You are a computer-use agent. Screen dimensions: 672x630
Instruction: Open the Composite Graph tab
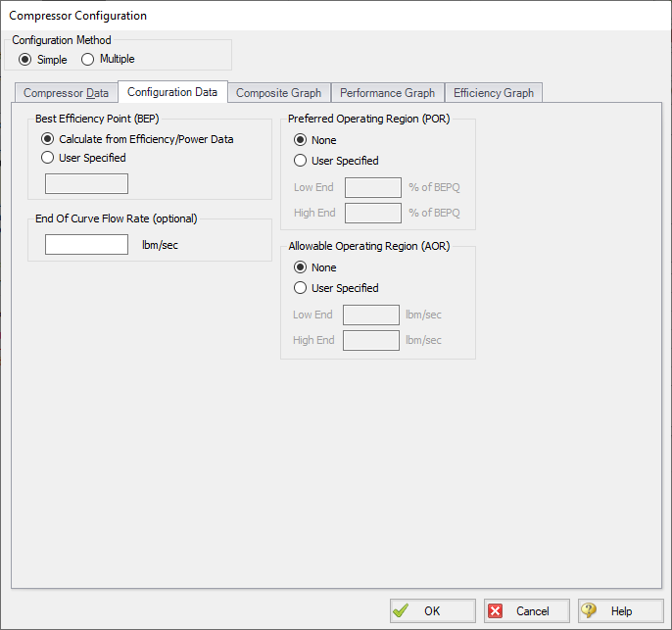coord(278,93)
